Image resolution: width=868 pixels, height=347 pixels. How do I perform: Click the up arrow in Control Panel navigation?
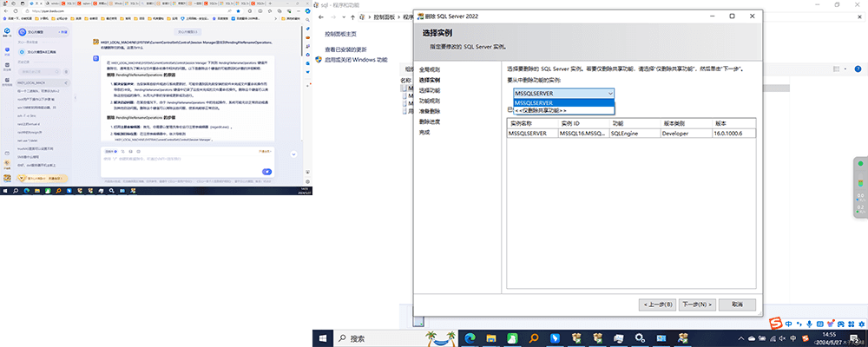click(352, 17)
